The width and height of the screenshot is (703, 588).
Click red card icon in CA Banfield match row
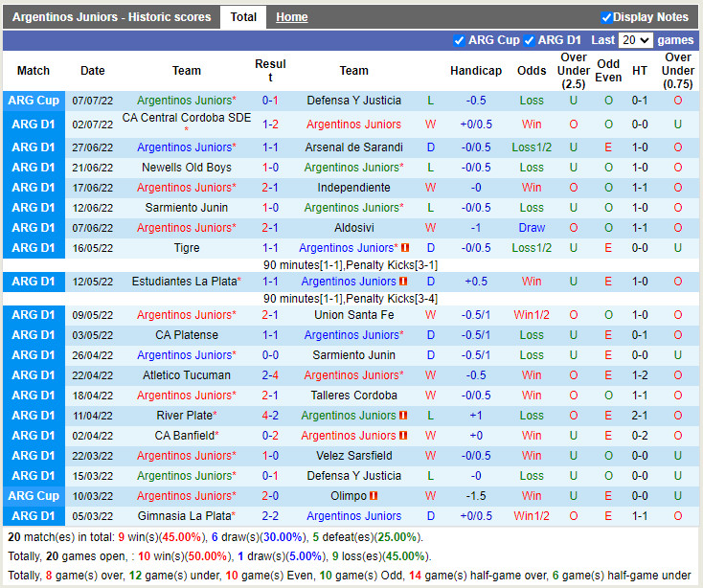click(404, 436)
